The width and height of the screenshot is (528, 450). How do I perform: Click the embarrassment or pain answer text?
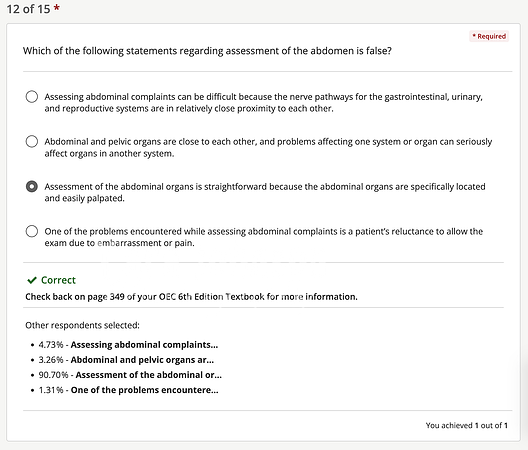264,237
